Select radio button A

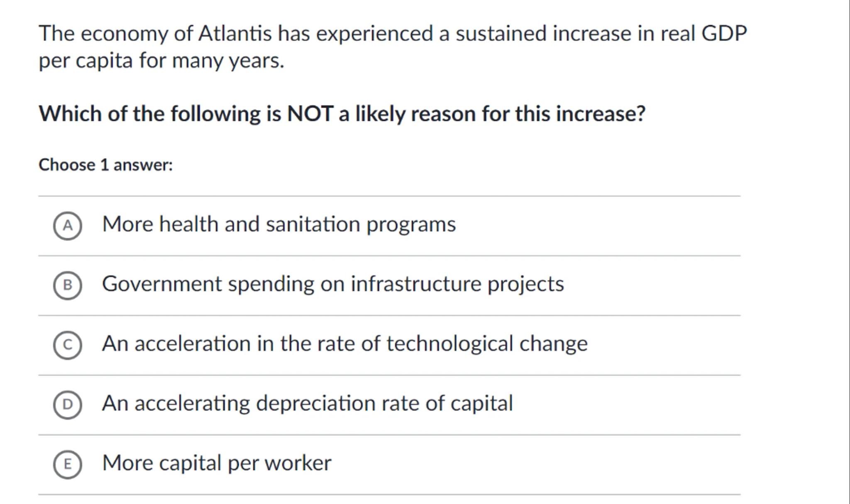(x=67, y=226)
